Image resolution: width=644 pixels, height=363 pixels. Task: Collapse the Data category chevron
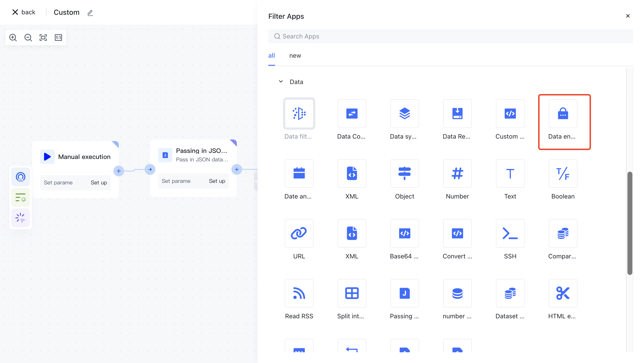click(x=281, y=82)
